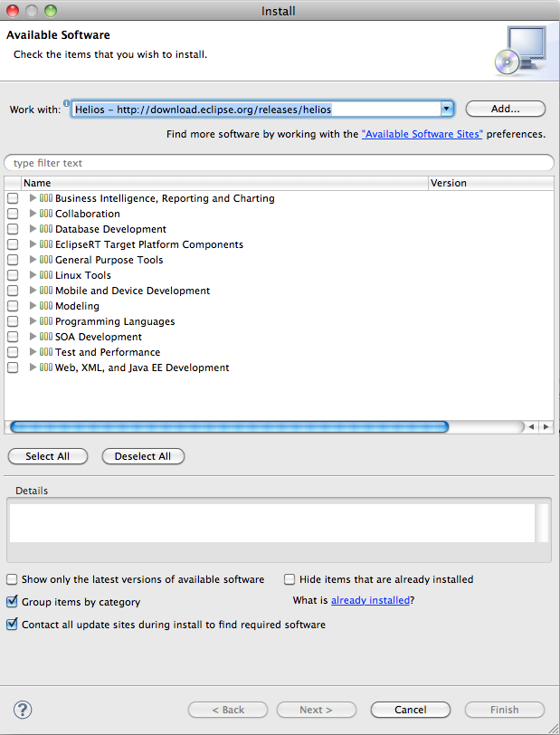560x735 pixels.
Task: Click the category icon beside Database Development
Action: 46,229
